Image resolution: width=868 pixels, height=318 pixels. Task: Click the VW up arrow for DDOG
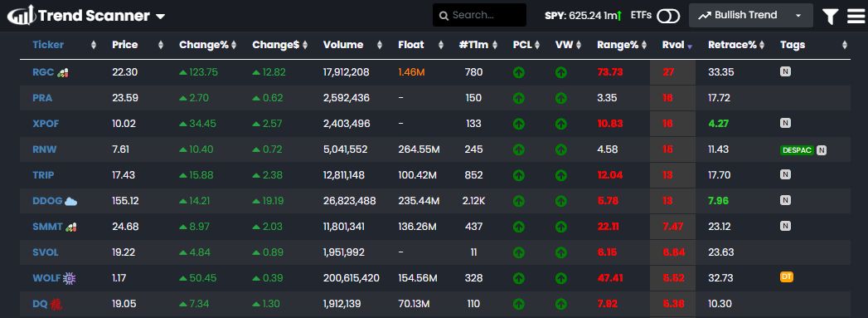pos(560,201)
